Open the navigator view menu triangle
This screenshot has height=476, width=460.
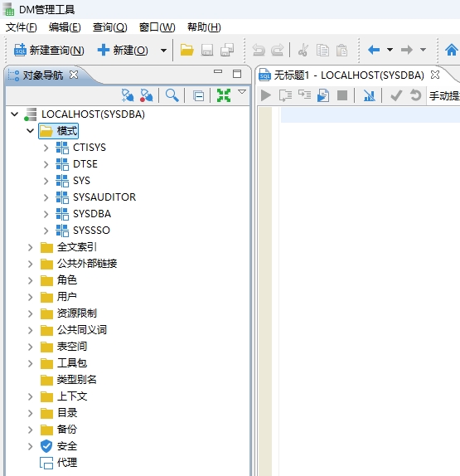tap(242, 92)
